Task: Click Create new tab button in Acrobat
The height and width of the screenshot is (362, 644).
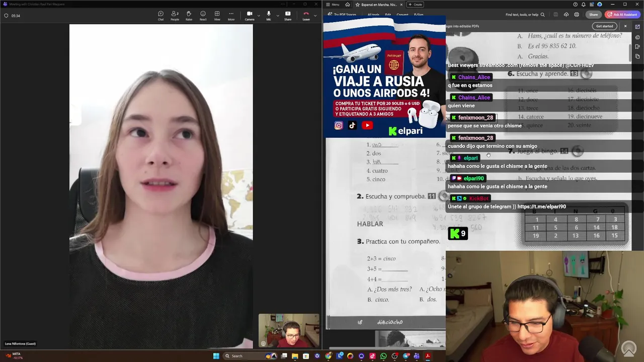Action: (x=415, y=5)
